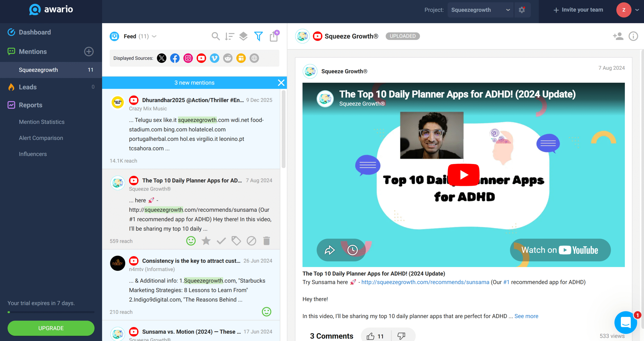The width and height of the screenshot is (644, 341).
Task: Mark Daily Planner Apps mention as done
Action: pyautogui.click(x=221, y=241)
